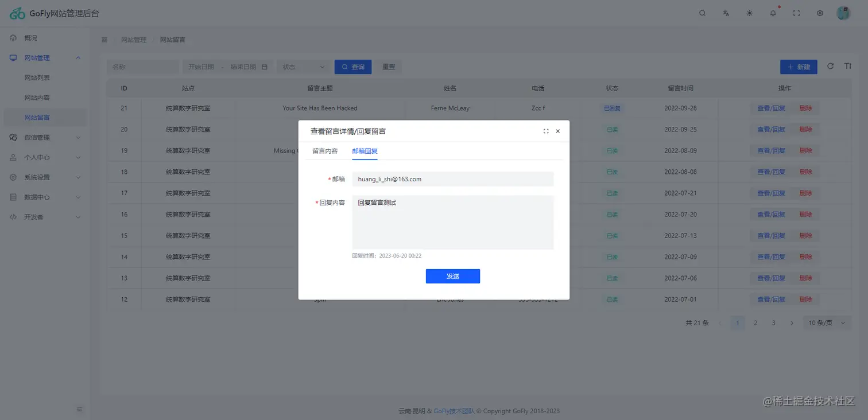
Task: Expand the 开发者 menu chevron
Action: point(78,217)
